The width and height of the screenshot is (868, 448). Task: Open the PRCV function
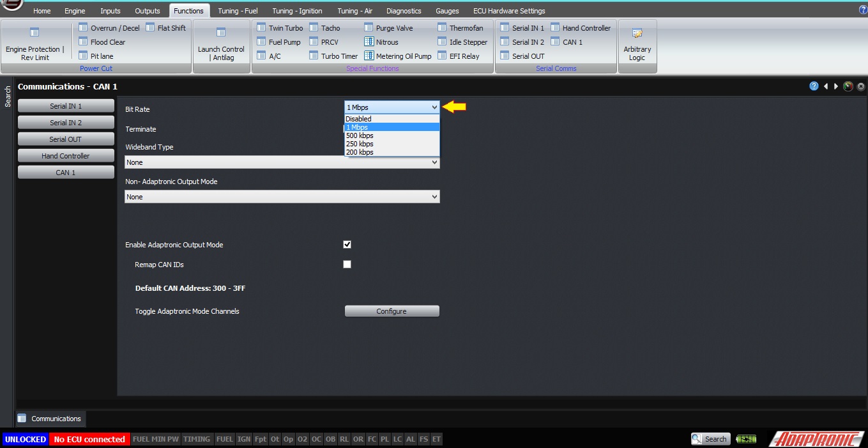324,42
